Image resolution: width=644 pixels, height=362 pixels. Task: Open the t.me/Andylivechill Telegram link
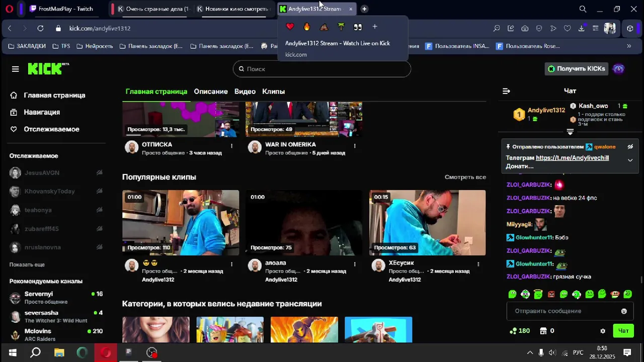(x=572, y=157)
